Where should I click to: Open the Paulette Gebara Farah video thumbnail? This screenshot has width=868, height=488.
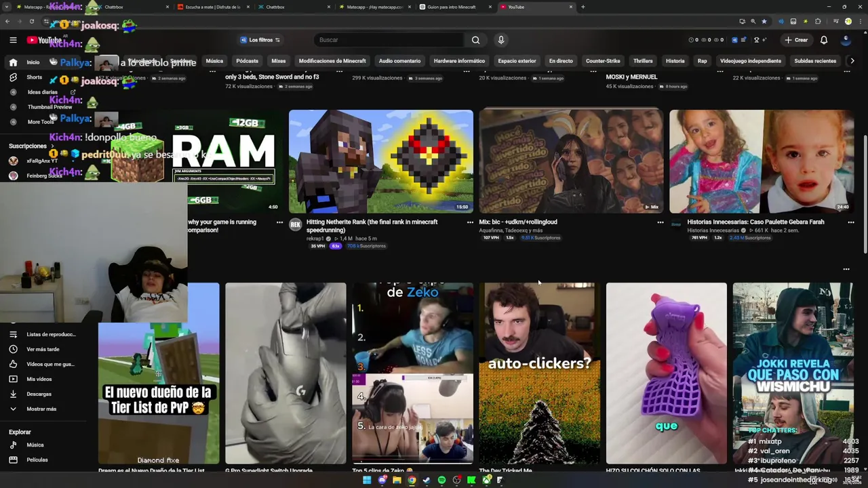click(x=762, y=161)
